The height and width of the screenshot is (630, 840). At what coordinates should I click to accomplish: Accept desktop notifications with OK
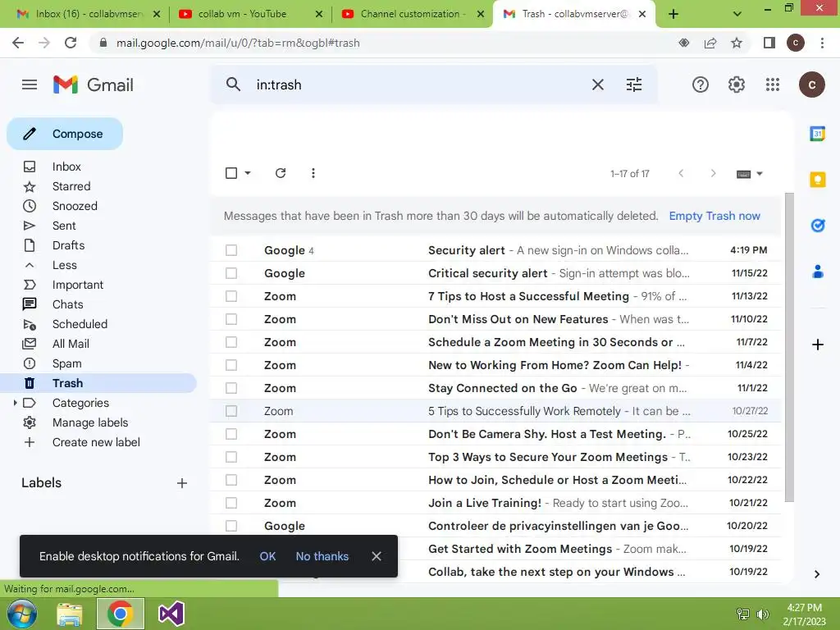point(268,556)
